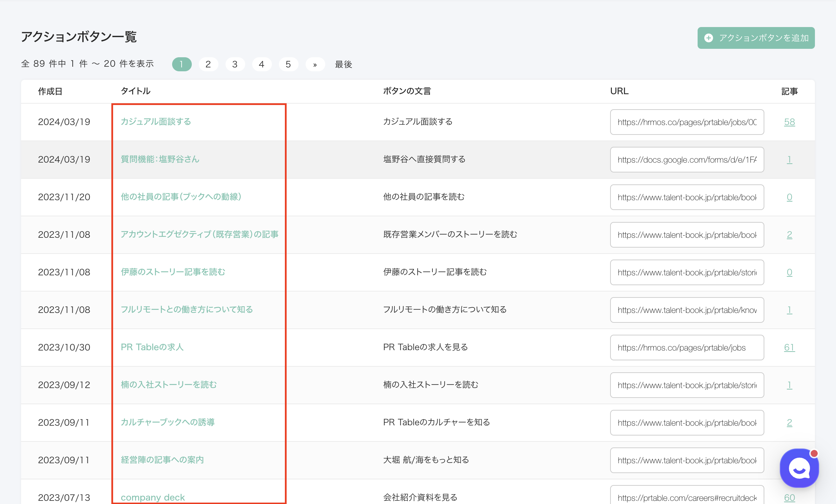This screenshot has height=504, width=836.
Task: Jump to the 最後 last page
Action: [x=343, y=64]
